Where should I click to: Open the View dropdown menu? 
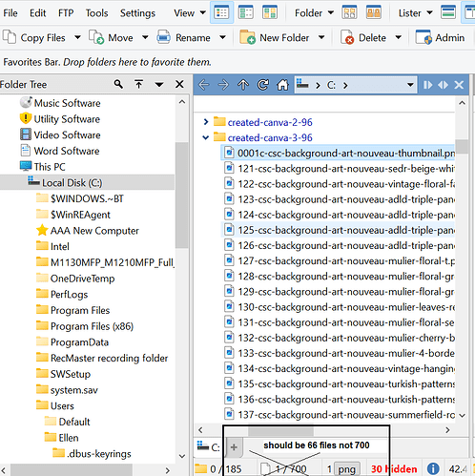[x=190, y=13]
